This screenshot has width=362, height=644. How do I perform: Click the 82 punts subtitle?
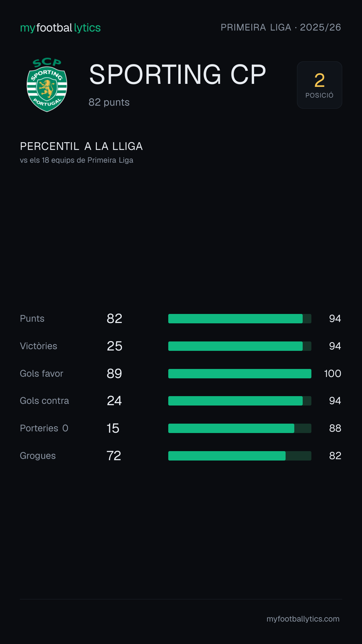coord(109,102)
